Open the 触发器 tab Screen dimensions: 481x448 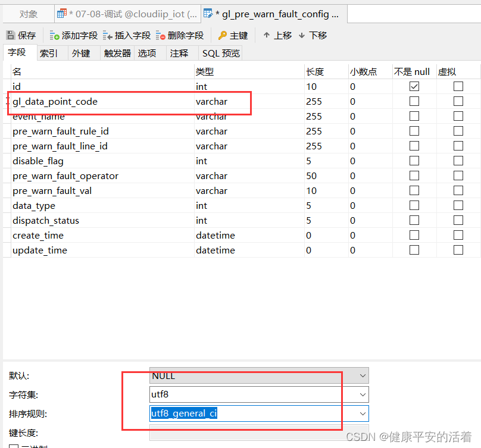click(x=117, y=52)
